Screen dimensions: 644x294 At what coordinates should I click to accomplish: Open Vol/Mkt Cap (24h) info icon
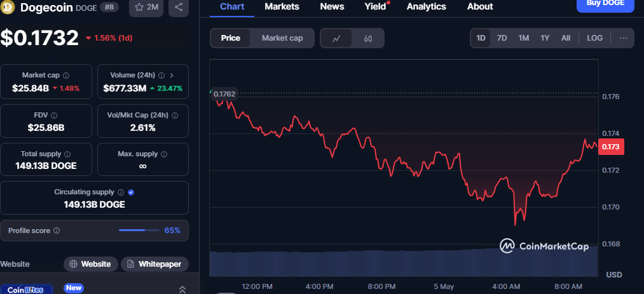(175, 116)
